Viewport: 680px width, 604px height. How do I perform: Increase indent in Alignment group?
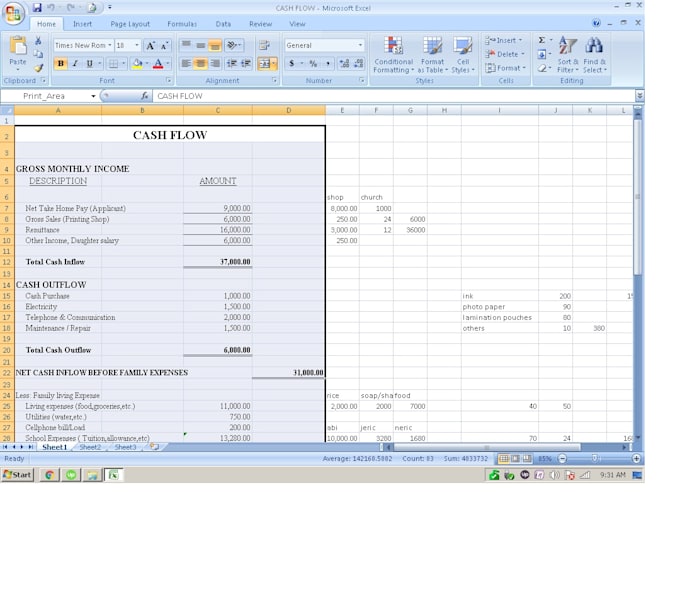point(246,64)
